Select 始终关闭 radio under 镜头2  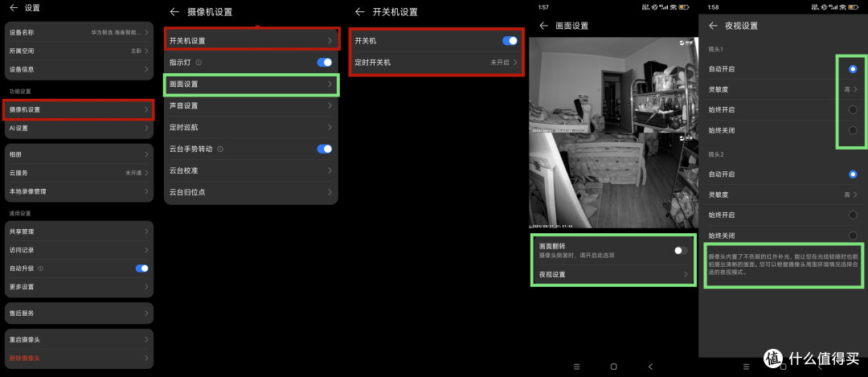click(853, 236)
